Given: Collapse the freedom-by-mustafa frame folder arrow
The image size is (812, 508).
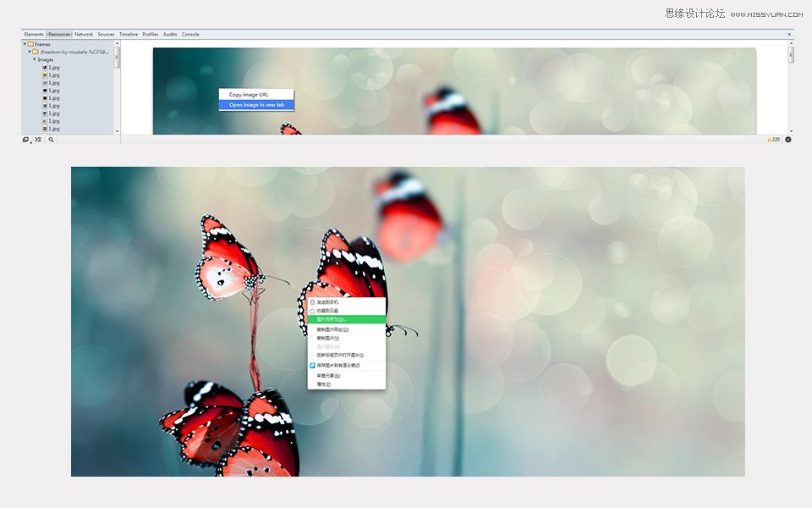Looking at the screenshot, I should point(30,52).
